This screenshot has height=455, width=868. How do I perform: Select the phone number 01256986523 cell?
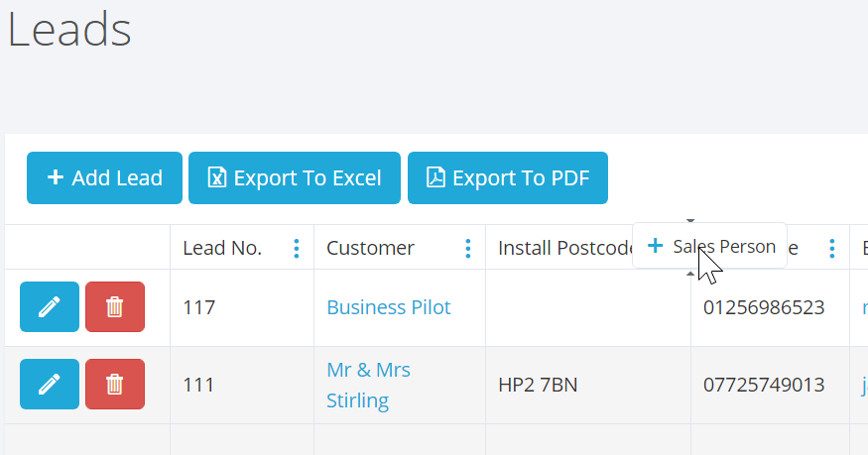[764, 307]
